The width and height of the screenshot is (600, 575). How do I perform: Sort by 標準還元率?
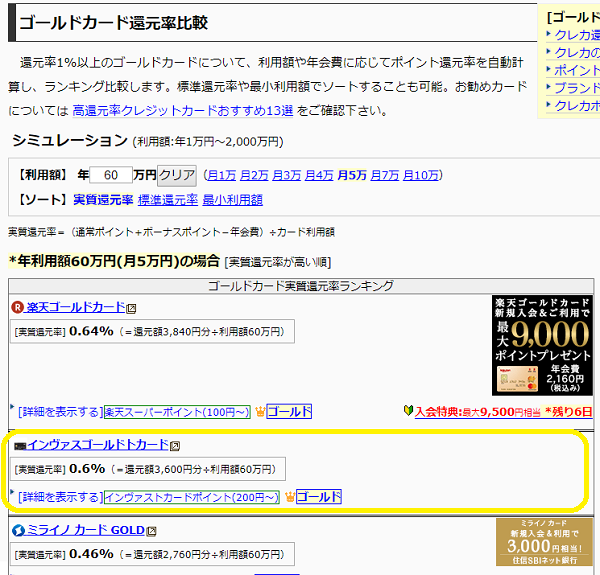coord(168,200)
